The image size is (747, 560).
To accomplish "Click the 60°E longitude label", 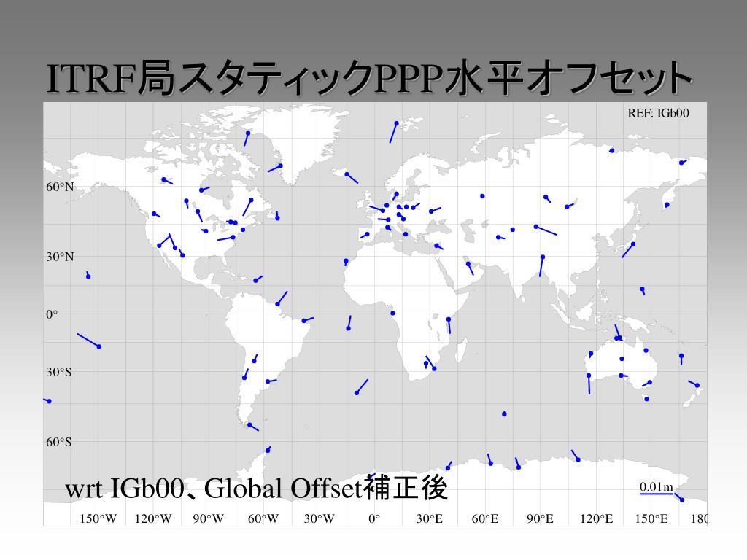I will pyautogui.click(x=485, y=518).
